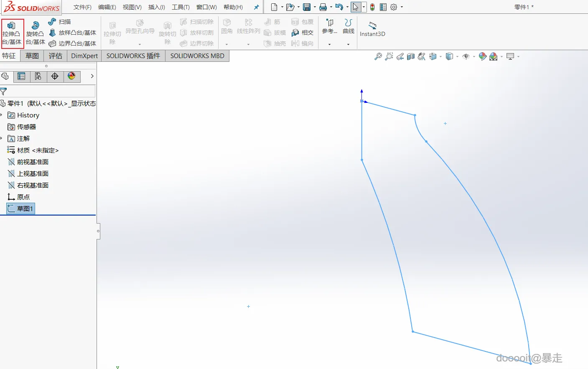Open DisplayManager color ball tab
588x369 pixels.
[71, 76]
